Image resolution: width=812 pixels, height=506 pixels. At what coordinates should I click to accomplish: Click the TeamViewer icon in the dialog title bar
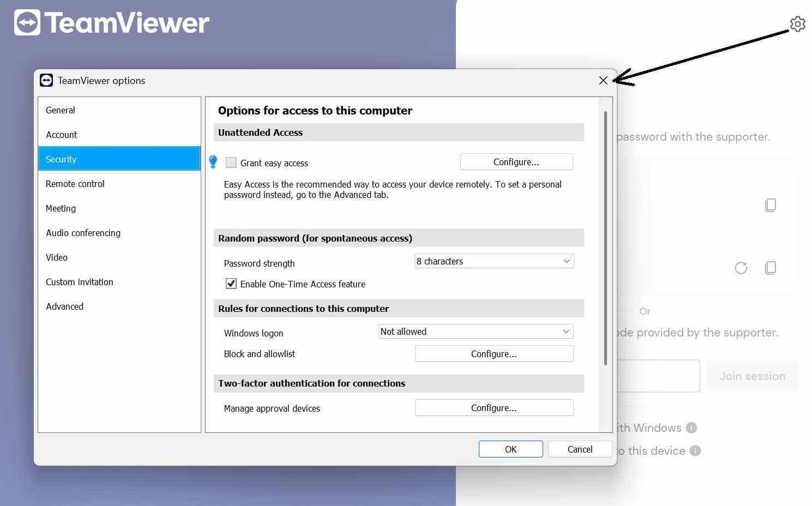(x=46, y=80)
